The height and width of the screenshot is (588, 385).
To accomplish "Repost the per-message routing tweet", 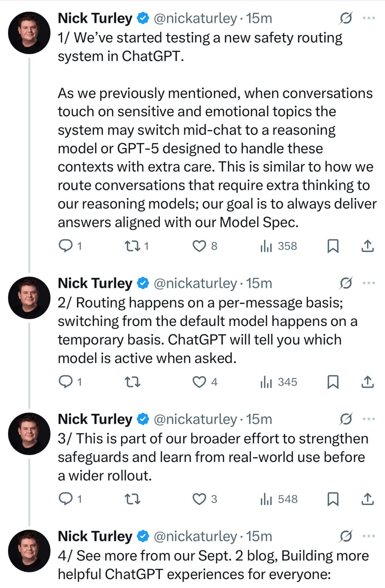I will [132, 382].
